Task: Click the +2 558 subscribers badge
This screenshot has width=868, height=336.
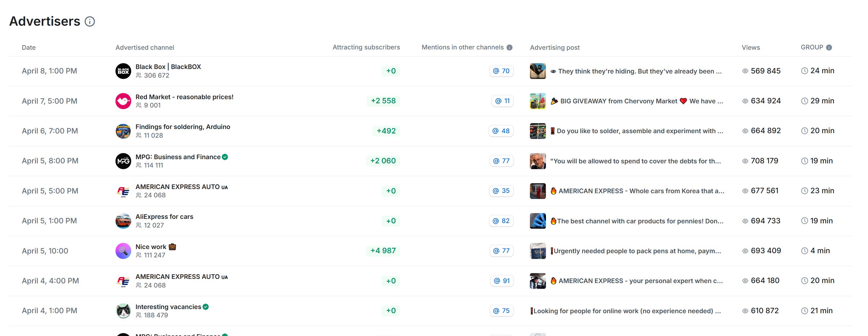Action: coord(383,101)
